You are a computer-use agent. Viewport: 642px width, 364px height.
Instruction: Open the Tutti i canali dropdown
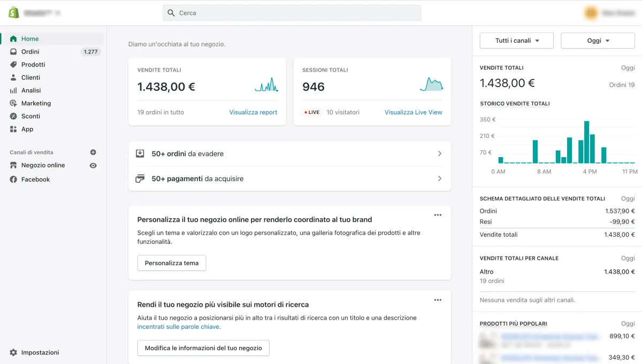516,41
